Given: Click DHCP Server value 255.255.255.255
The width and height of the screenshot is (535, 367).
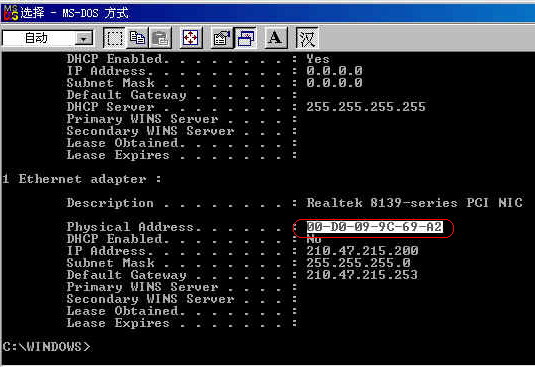Looking at the screenshot, I should [366, 107].
